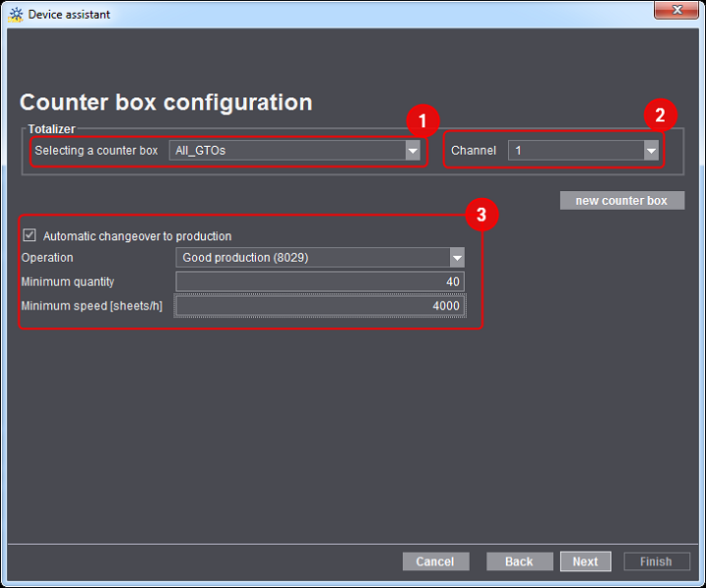The image size is (706, 588).
Task: Focus the Minimum quantity input field
Action: (x=320, y=282)
